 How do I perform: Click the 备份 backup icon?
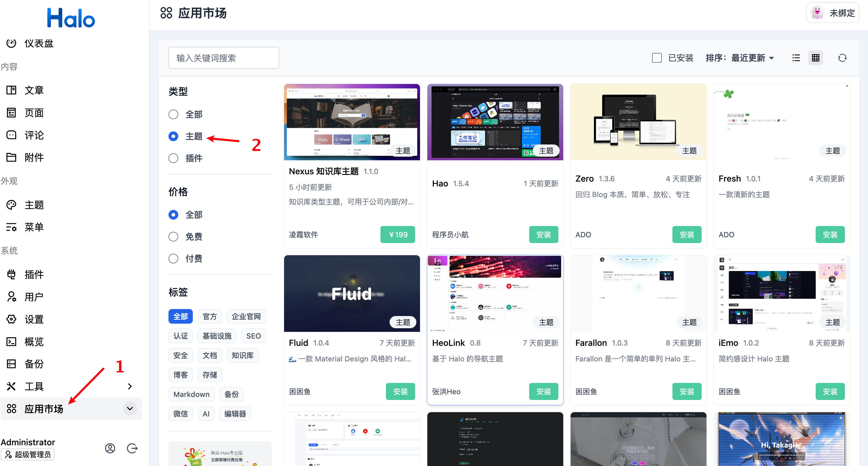pyautogui.click(x=12, y=364)
